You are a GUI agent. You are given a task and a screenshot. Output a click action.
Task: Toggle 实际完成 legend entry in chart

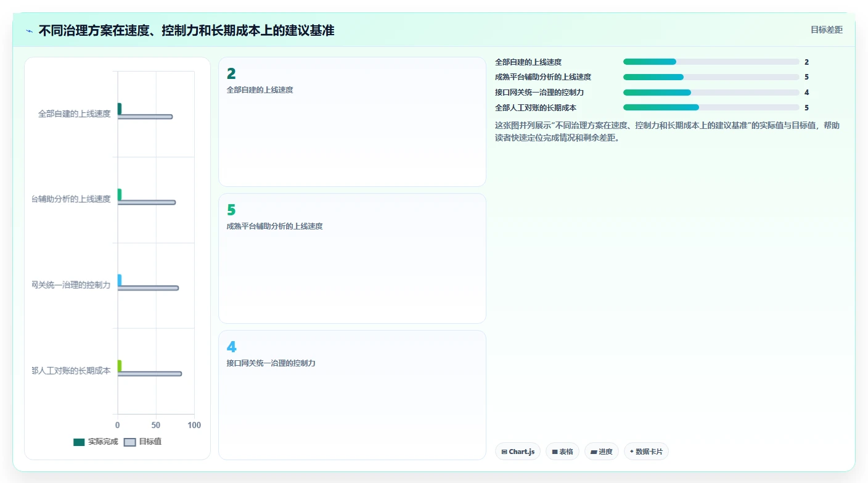click(x=96, y=442)
